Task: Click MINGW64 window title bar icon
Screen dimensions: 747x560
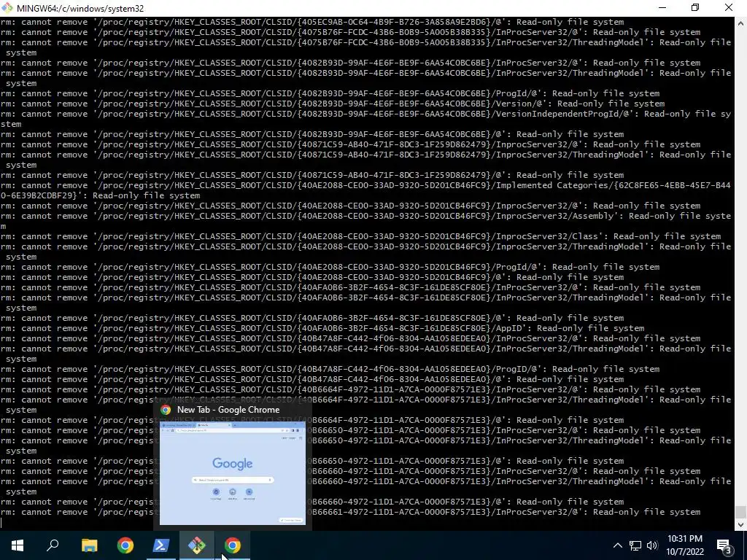Action: point(7,7)
